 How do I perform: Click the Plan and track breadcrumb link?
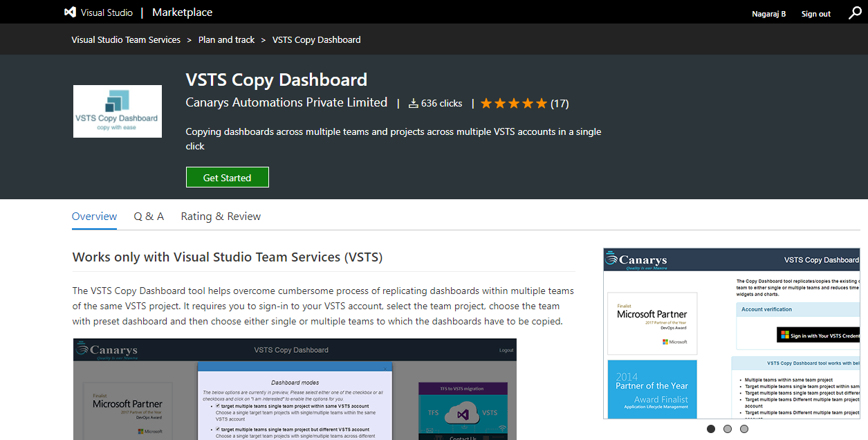pos(226,39)
